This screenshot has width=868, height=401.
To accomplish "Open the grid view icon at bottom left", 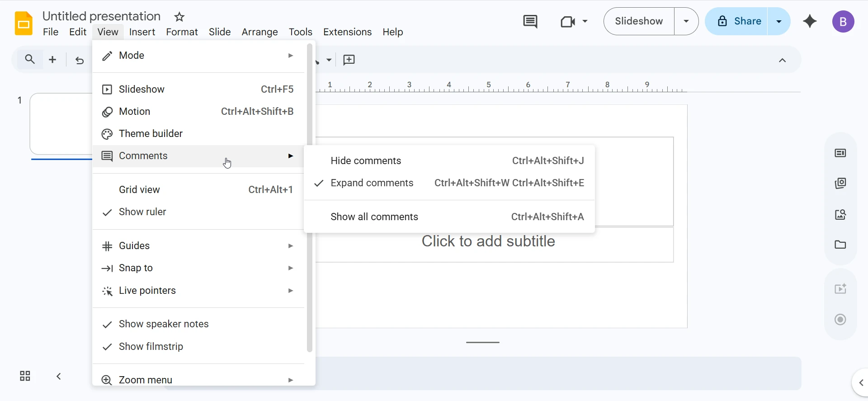I will (25, 376).
